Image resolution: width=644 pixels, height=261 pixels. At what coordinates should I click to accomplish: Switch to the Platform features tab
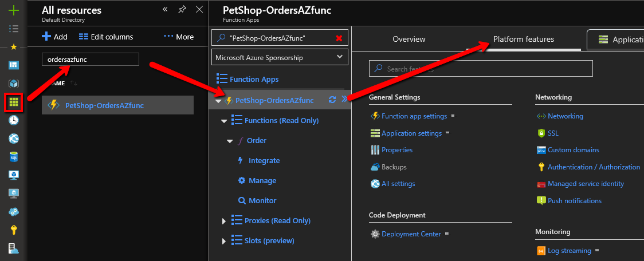524,39
